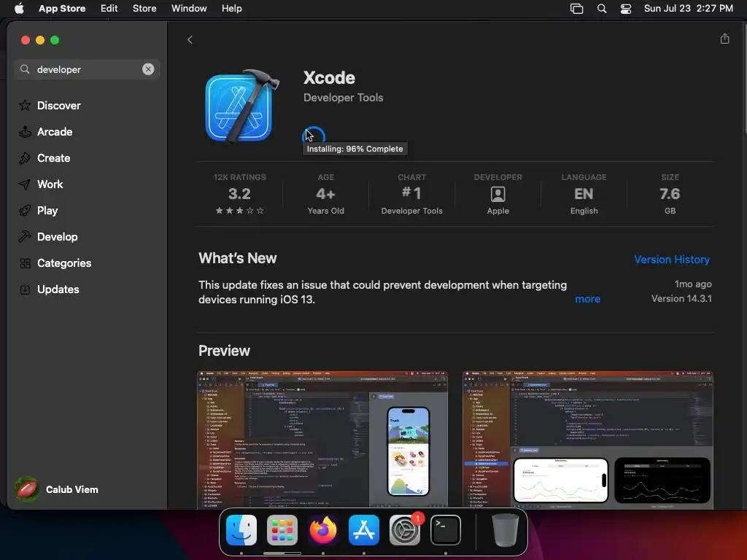Screen dimensions: 747x560
Task: Select the Develop sidebar label
Action: [57, 237]
